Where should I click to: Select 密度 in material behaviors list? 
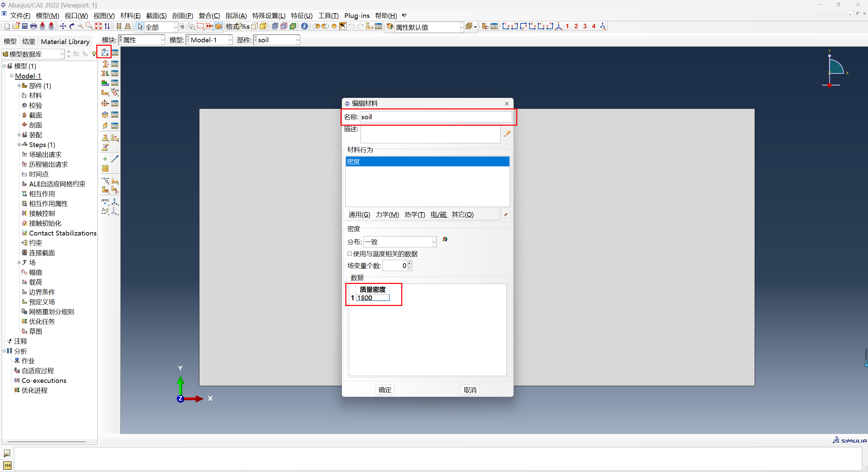coord(427,162)
